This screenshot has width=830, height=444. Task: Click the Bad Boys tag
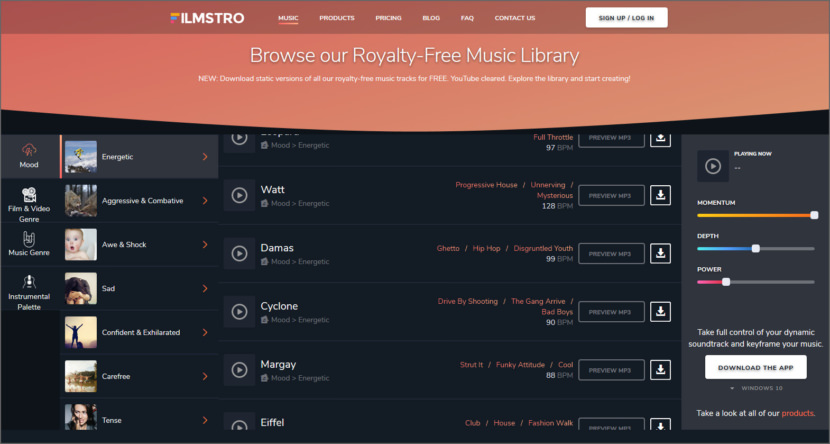pos(557,312)
